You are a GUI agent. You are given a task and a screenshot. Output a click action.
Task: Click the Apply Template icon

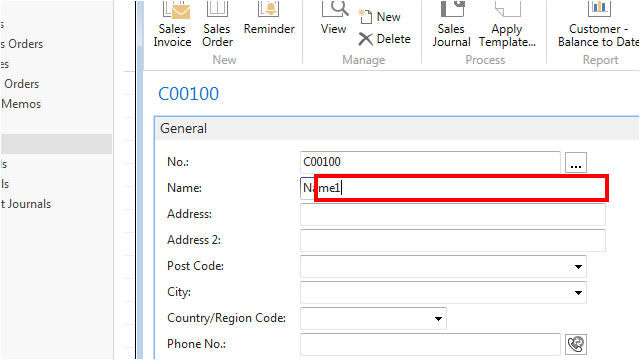(507, 9)
